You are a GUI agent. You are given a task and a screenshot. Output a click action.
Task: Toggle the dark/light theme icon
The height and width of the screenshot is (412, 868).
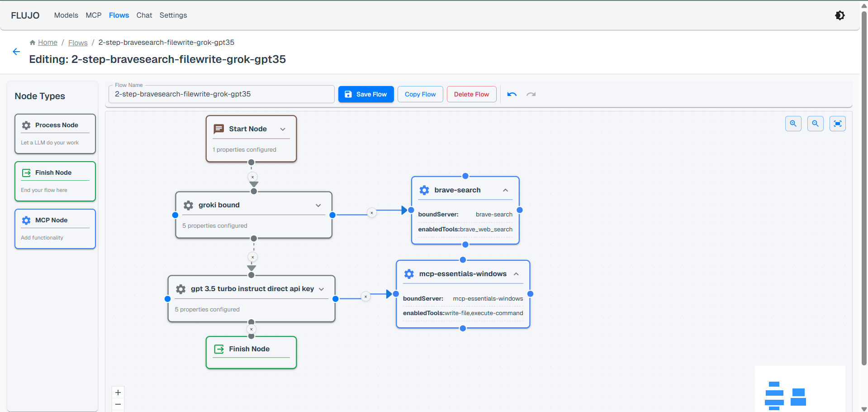(840, 15)
